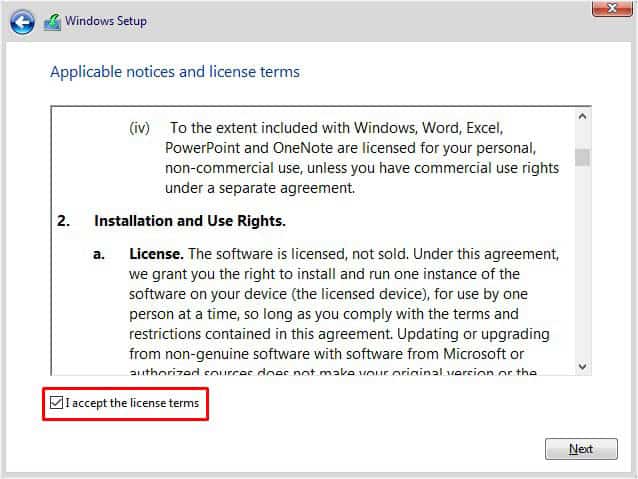Click the '(iv)' list marker
The image size is (638, 479).
coord(140,128)
